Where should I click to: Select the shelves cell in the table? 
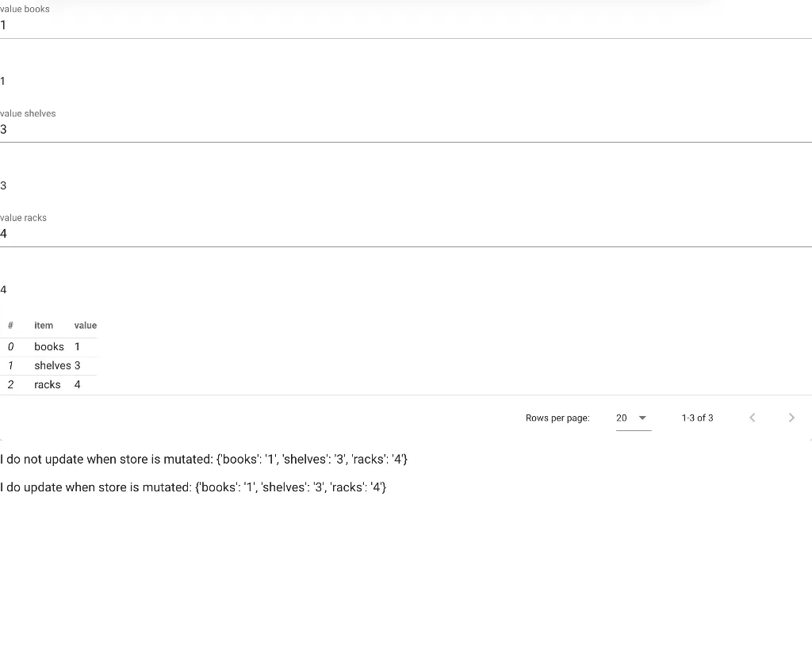pyautogui.click(x=52, y=365)
